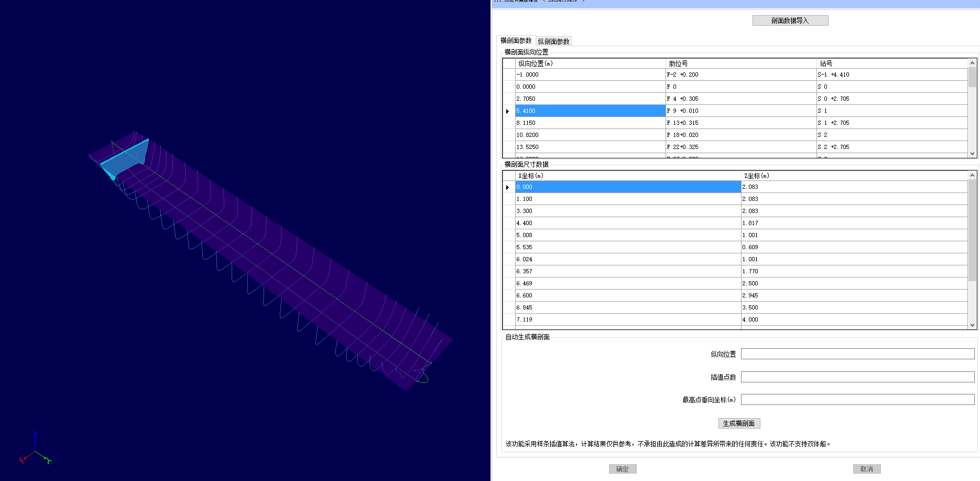Click down arrow of section dimension table scrollbar
The image size is (980, 481).
tap(972, 325)
